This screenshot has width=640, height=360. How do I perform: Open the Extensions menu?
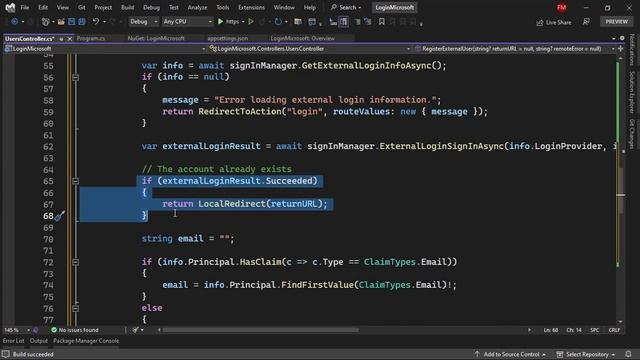click(251, 7)
